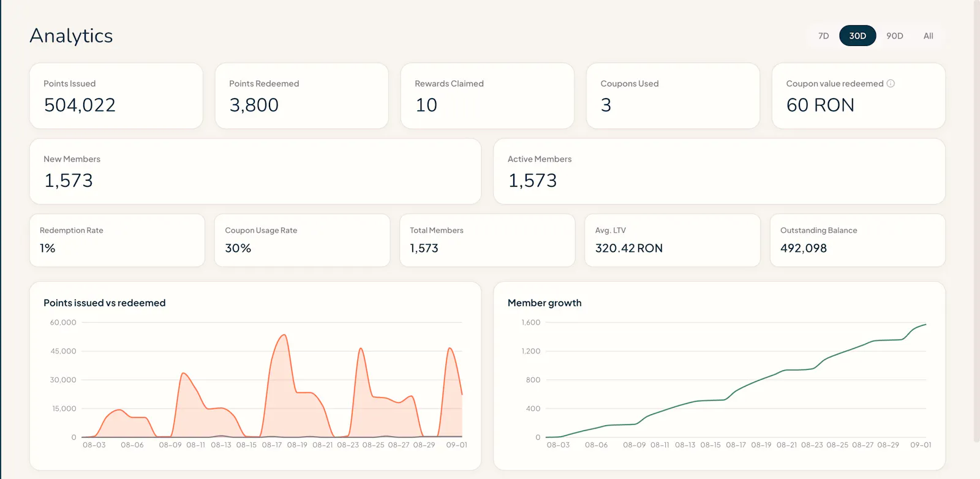This screenshot has width=980, height=479.
Task: Select the Points Redeemed value 3,800
Action: click(254, 105)
